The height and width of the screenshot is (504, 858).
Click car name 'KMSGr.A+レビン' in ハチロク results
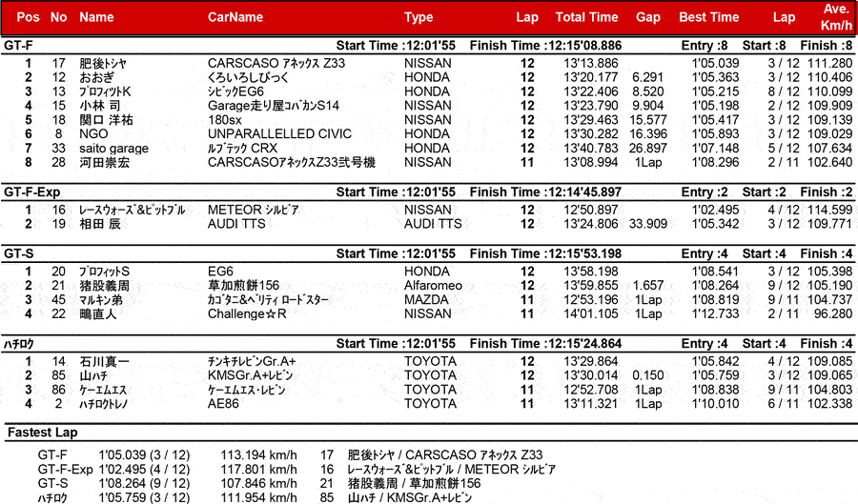250,375
